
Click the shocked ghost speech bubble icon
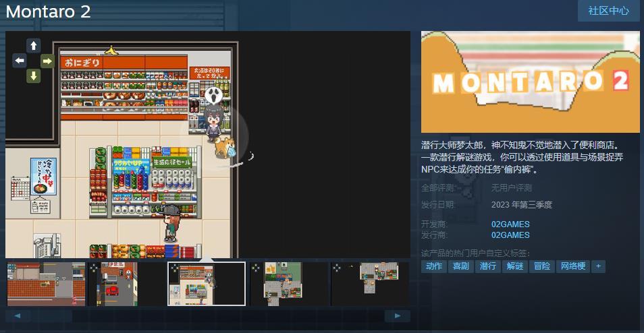(x=213, y=95)
